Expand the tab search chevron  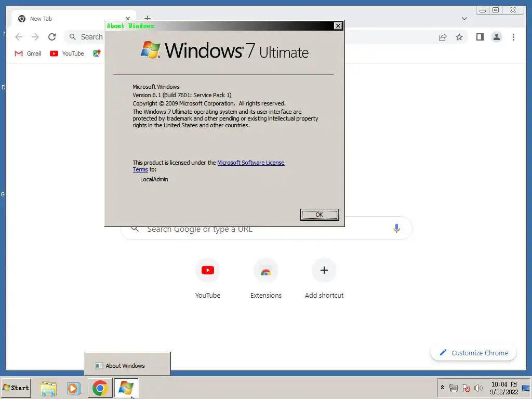pyautogui.click(x=464, y=19)
